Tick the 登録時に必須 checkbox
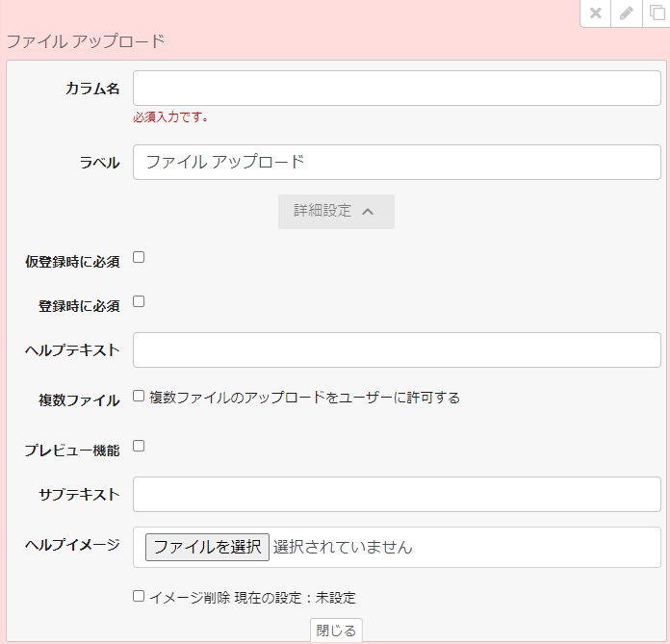The image size is (670, 644). [x=139, y=301]
